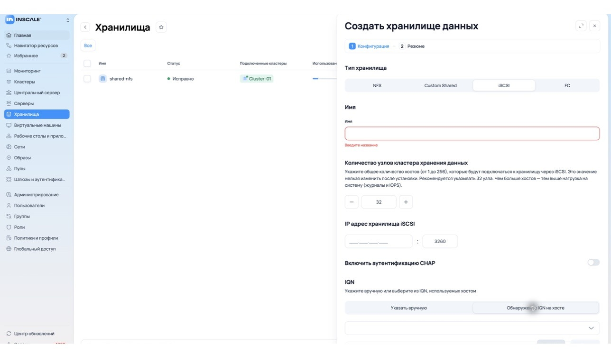
Task: Open the shared-nfs storage entry
Action: (x=121, y=79)
